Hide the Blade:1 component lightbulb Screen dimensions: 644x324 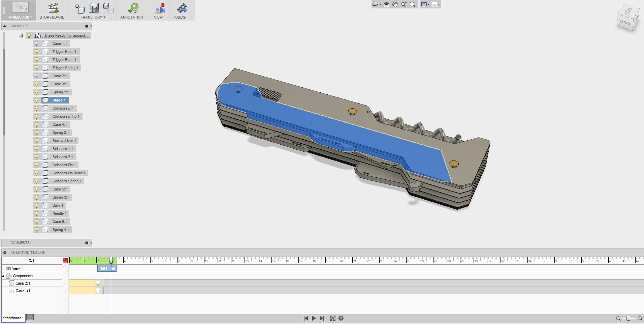click(37, 100)
